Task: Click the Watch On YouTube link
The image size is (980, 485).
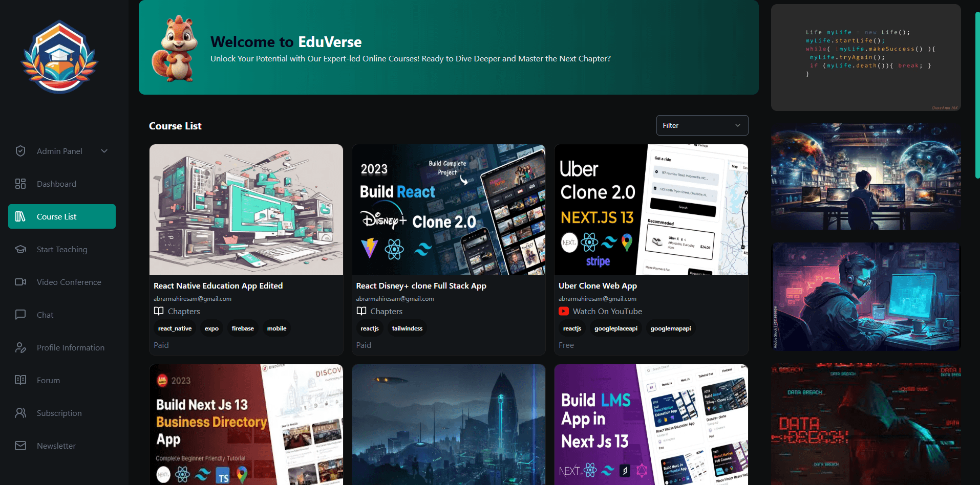Action: 607,311
